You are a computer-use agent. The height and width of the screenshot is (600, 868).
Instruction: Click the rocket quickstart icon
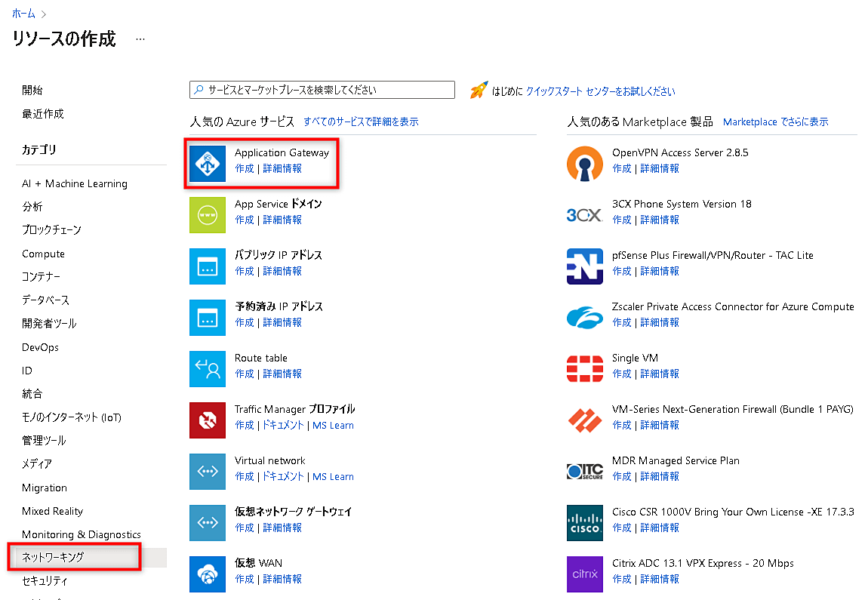(x=479, y=91)
